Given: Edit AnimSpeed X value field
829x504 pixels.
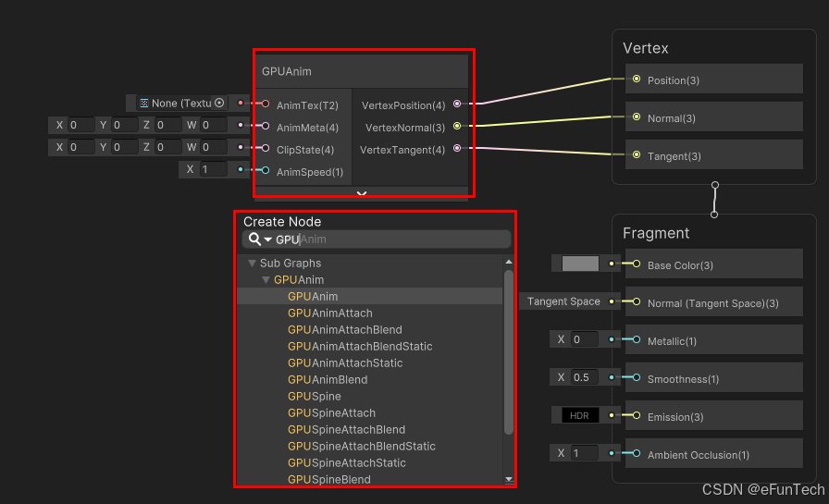Looking at the screenshot, I should 214,169.
